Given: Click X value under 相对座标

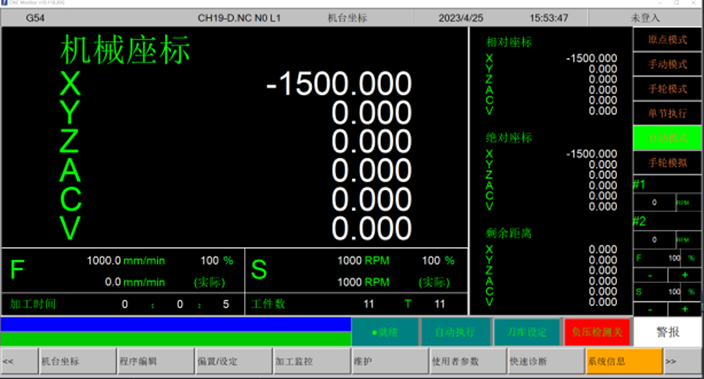Looking at the screenshot, I should 592,58.
